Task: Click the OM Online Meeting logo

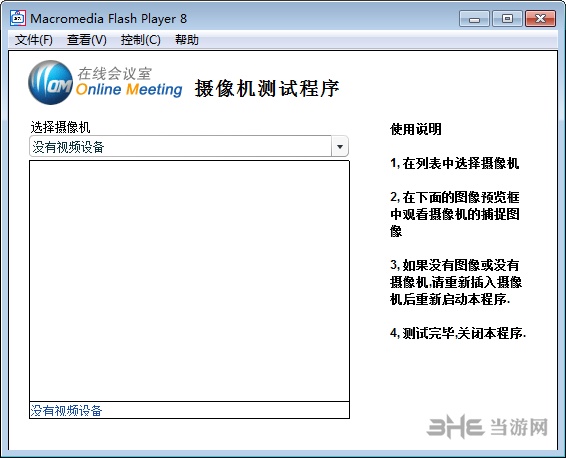Action: pos(105,83)
